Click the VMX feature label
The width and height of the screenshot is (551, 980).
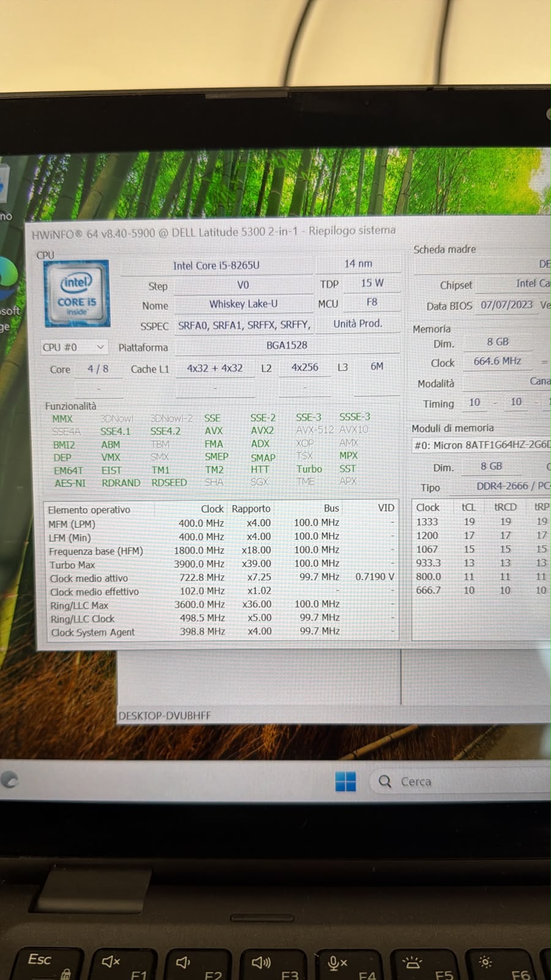click(x=111, y=458)
